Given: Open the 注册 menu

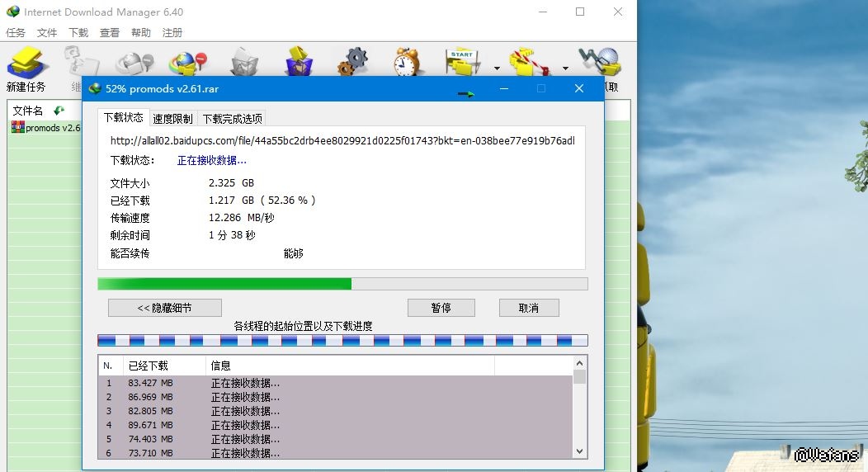Looking at the screenshot, I should tap(172, 33).
